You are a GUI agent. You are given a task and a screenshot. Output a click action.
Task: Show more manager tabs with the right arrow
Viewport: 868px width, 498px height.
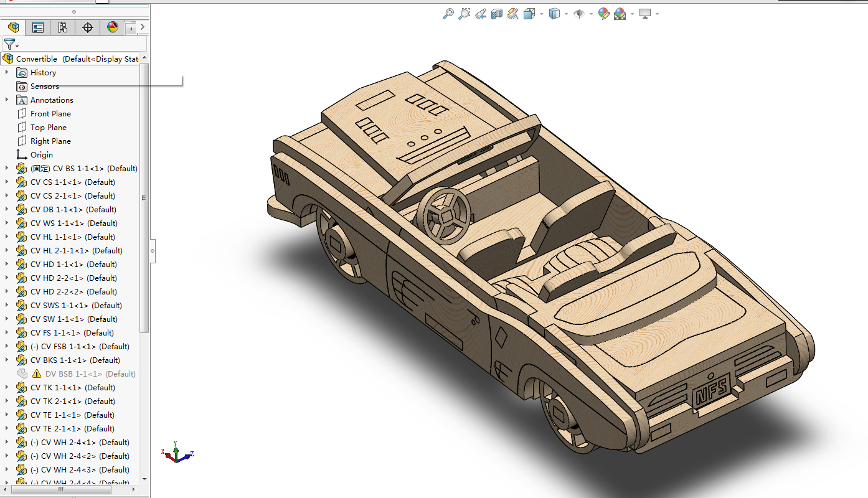[143, 27]
